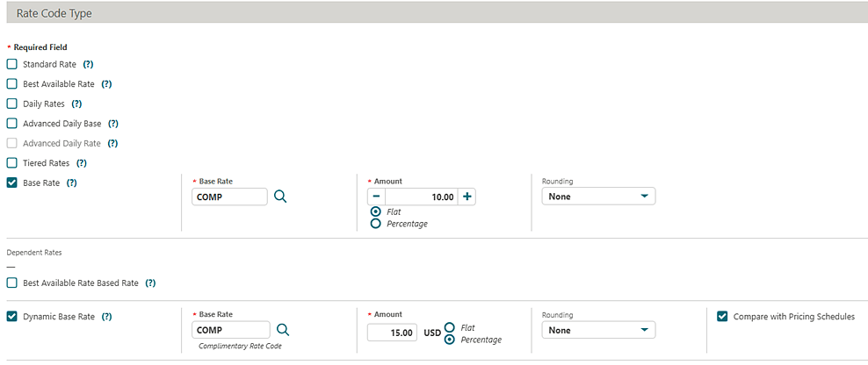
Task: Select Flat radio for Dynamic Base Rate
Action: (450, 327)
